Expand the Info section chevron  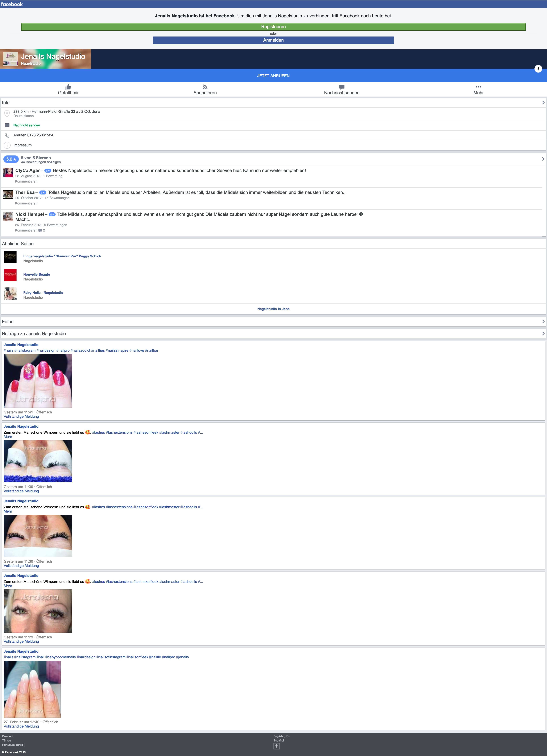click(x=543, y=103)
